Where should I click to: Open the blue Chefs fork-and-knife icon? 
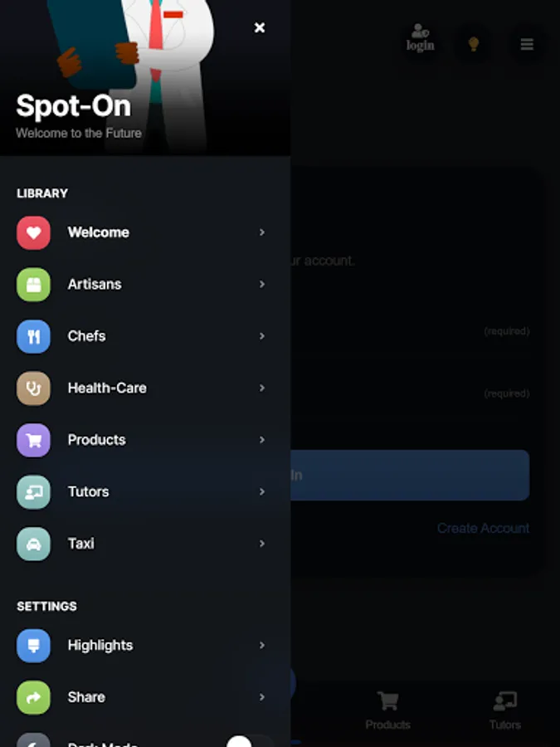click(33, 337)
